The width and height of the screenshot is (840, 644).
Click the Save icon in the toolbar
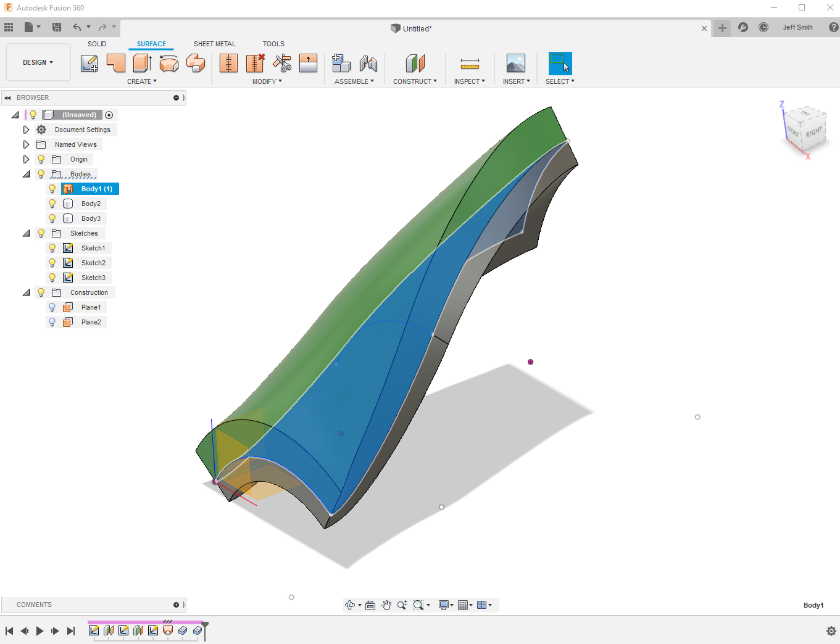[x=57, y=27]
